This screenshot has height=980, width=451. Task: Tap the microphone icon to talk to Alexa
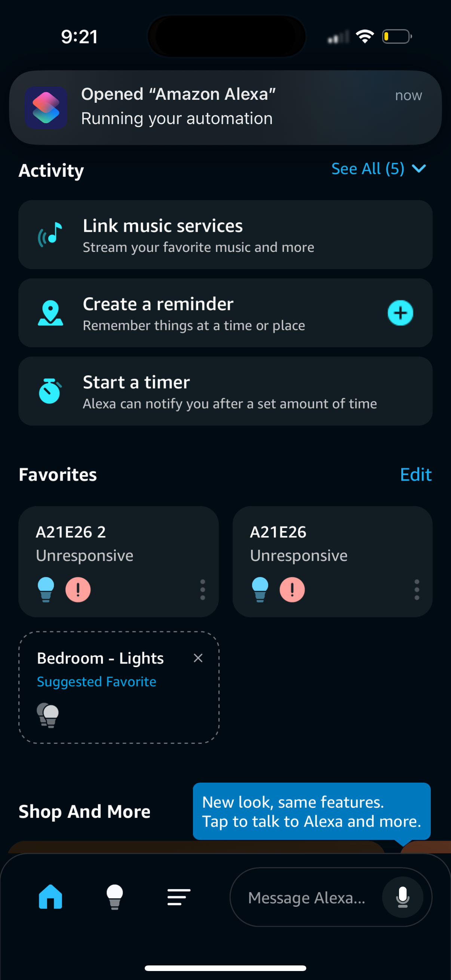click(x=402, y=897)
